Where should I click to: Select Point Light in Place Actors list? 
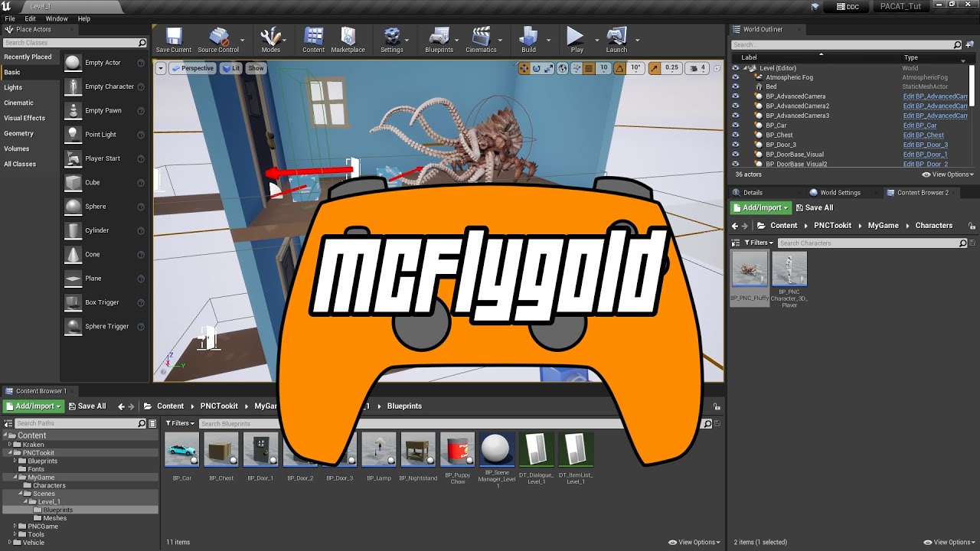pyautogui.click(x=100, y=135)
